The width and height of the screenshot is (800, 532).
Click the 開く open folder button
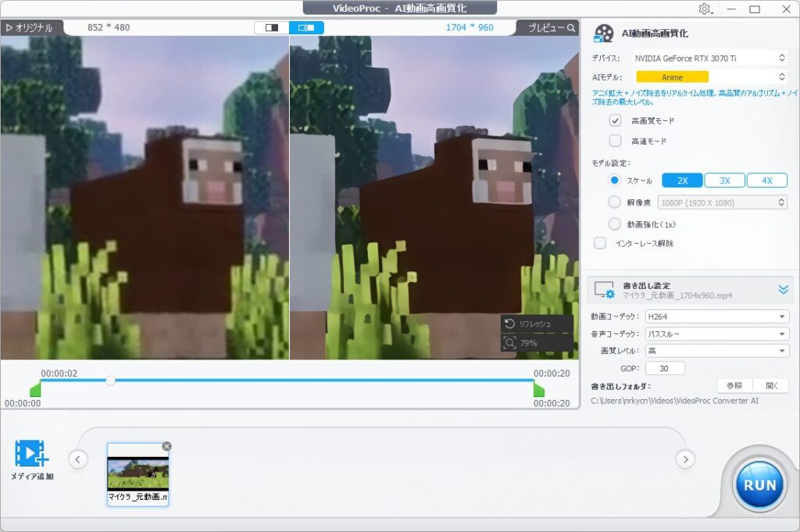(771, 386)
